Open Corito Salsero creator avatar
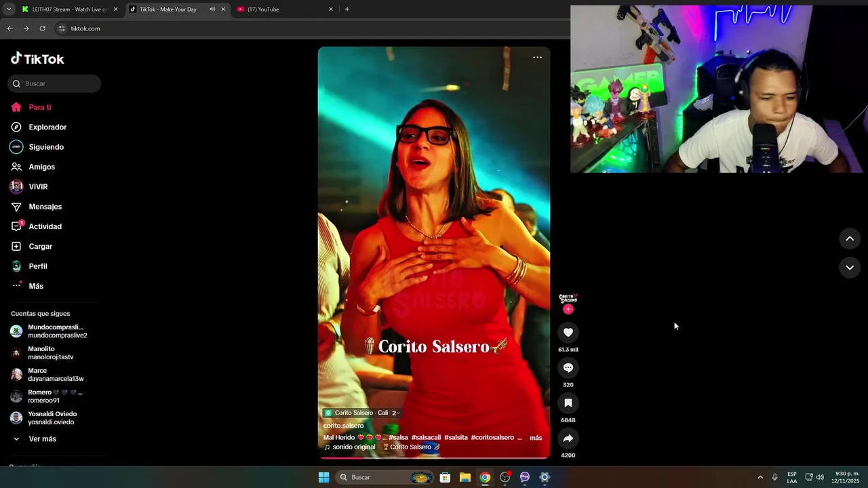Image resolution: width=868 pixels, height=488 pixels. 568,298
